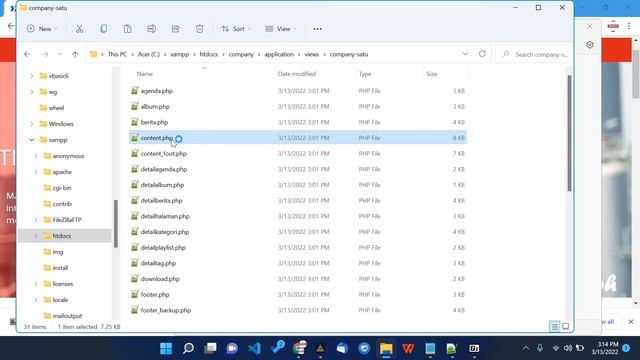
Task: Sort by the Date modified column header
Action: point(297,74)
